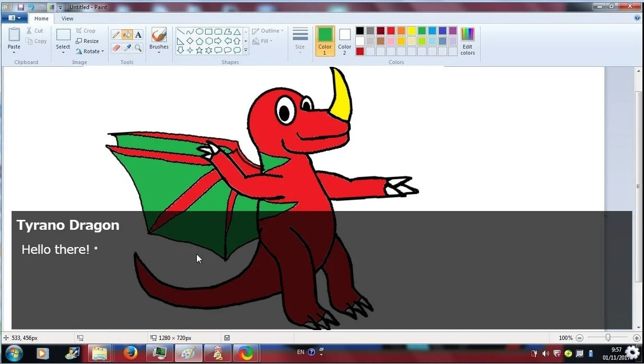This screenshot has width=644, height=364.
Task: Open the Size thickness dropdown
Action: [x=300, y=41]
